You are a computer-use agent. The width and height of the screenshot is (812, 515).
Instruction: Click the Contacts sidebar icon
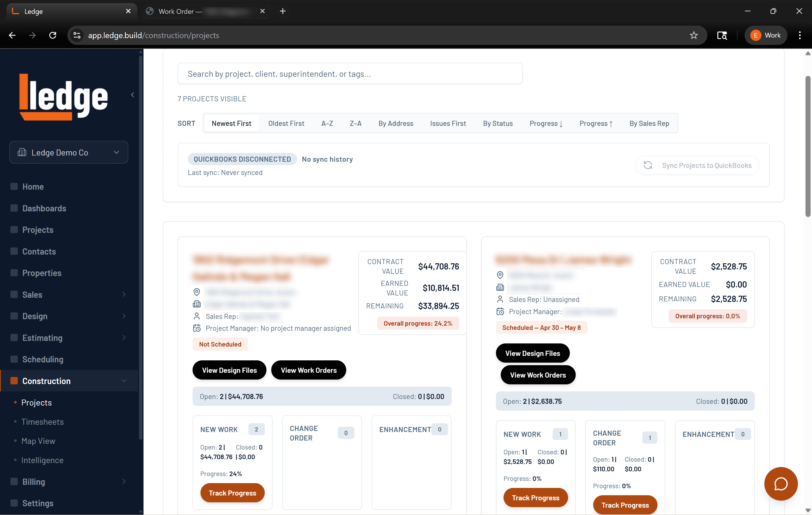tap(14, 251)
